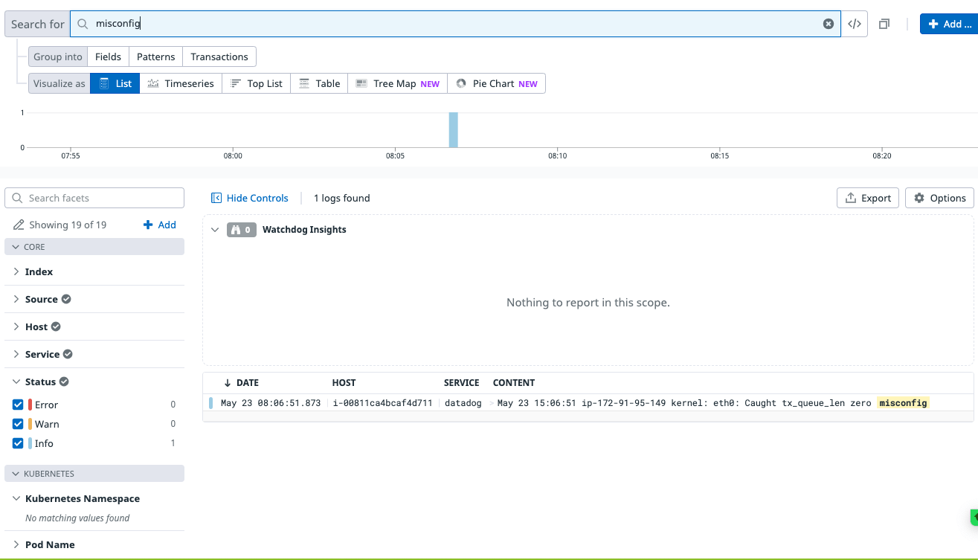Clear the search query with the X icon
Viewport: 978px width, 560px height.
(829, 24)
